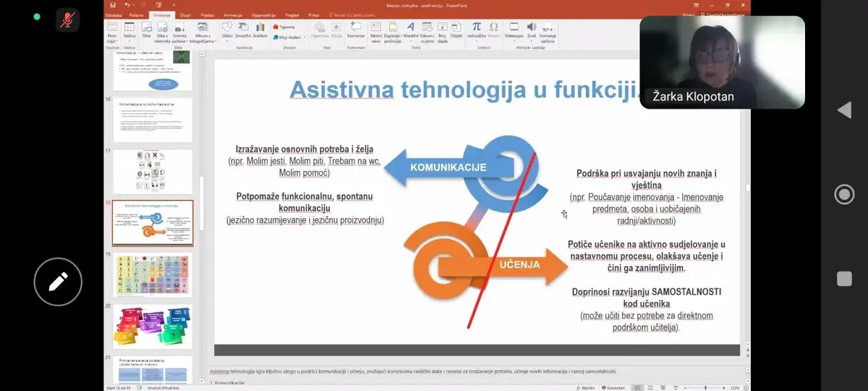Select Žarka Klopotan's video tile
The image size is (868, 391).
click(x=722, y=62)
